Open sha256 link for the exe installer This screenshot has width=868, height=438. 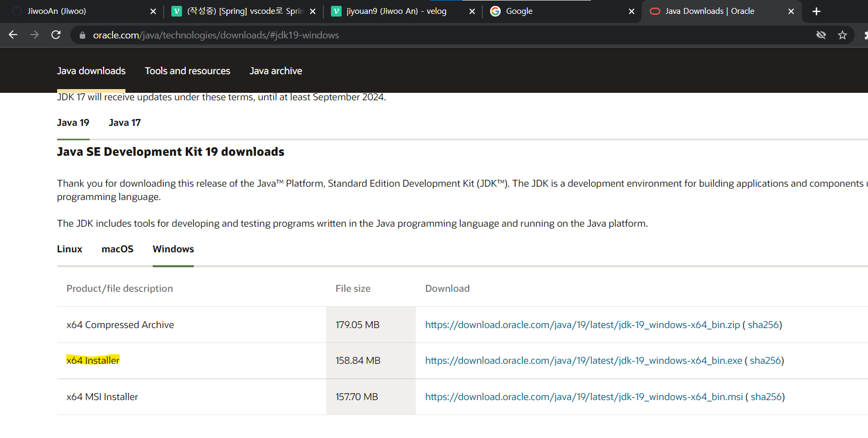pyautogui.click(x=766, y=361)
